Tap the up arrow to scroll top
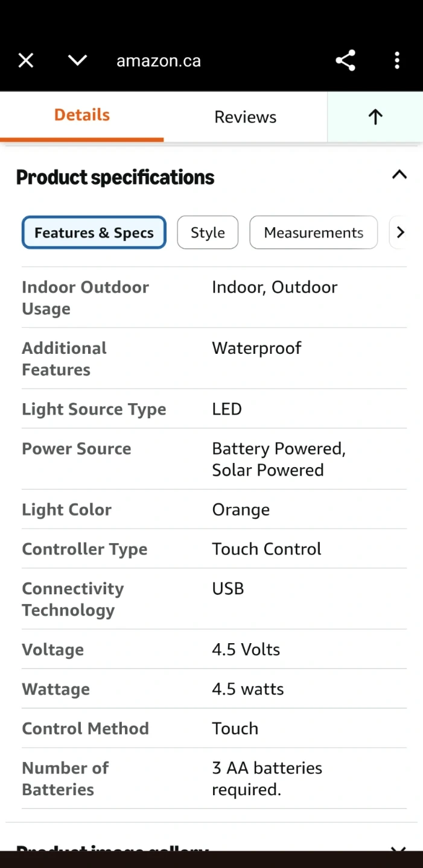This screenshot has height=868, width=423. [375, 117]
